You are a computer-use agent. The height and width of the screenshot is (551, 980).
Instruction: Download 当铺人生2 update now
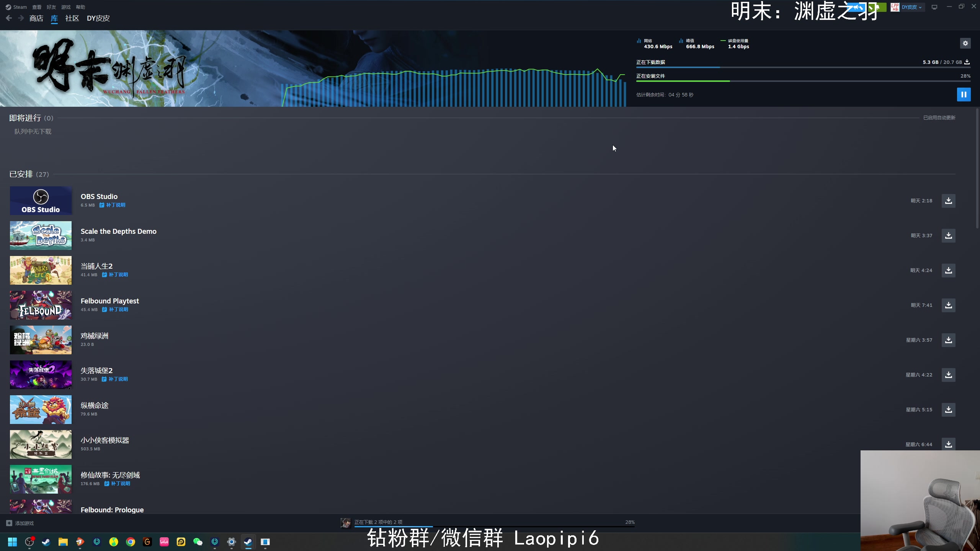[948, 270]
